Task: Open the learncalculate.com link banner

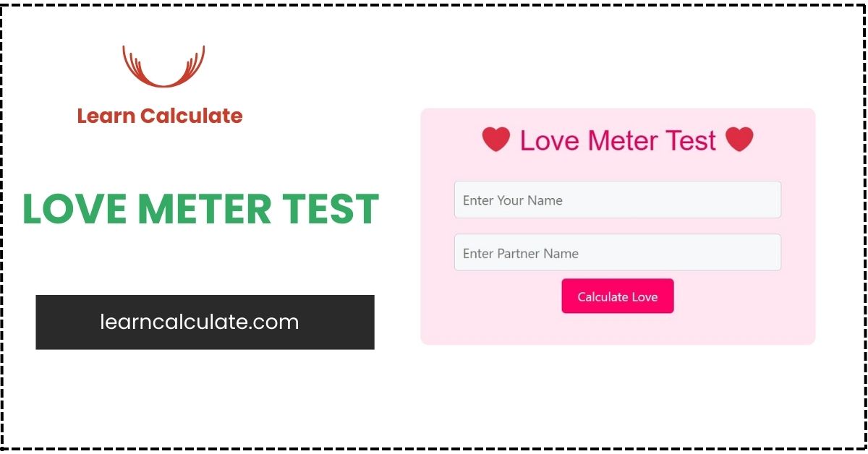Action: (205, 322)
